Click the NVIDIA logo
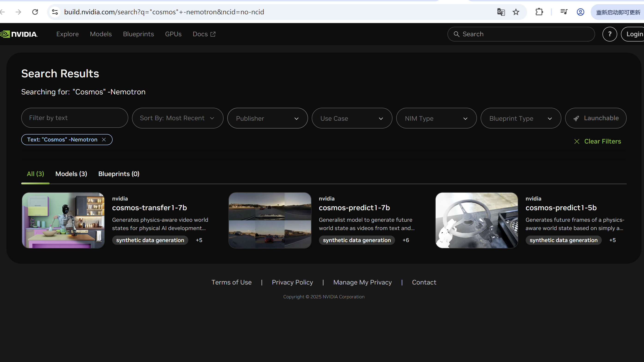 (19, 34)
